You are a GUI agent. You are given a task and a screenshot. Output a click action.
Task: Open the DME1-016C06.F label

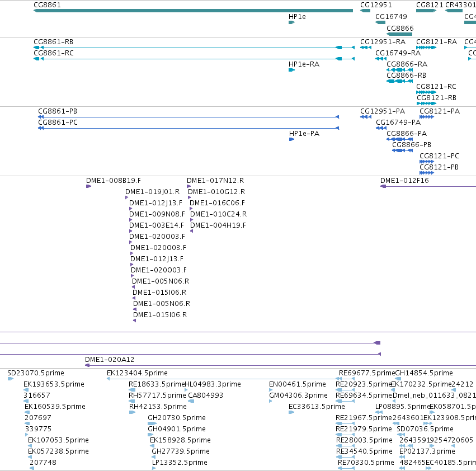coord(217,202)
